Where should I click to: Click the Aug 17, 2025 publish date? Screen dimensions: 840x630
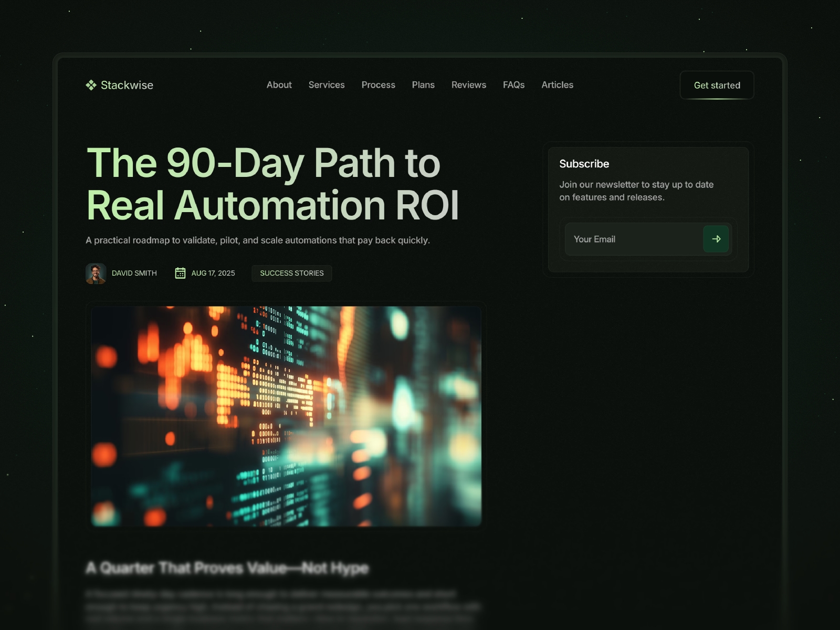[213, 273]
